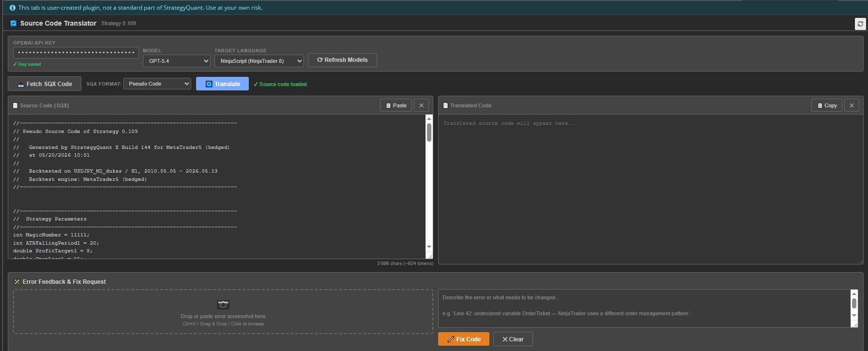Click the error screenshot drop zone
868x351 pixels.
(223, 311)
